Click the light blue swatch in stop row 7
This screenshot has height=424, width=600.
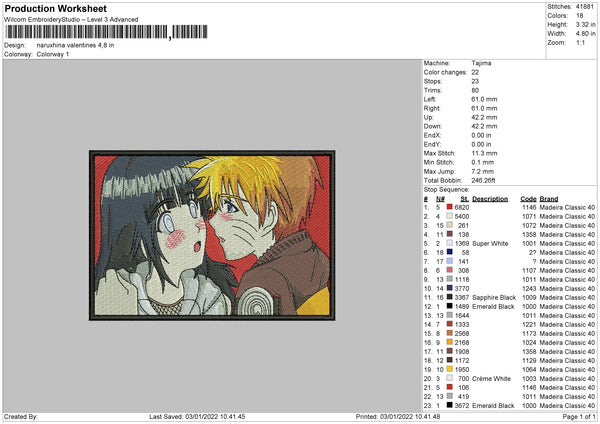coord(450,261)
